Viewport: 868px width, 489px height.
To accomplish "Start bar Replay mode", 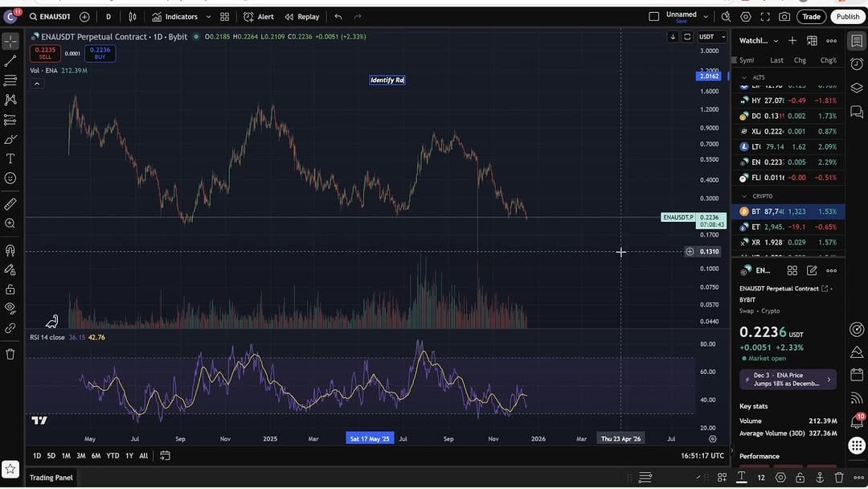I will tap(302, 17).
